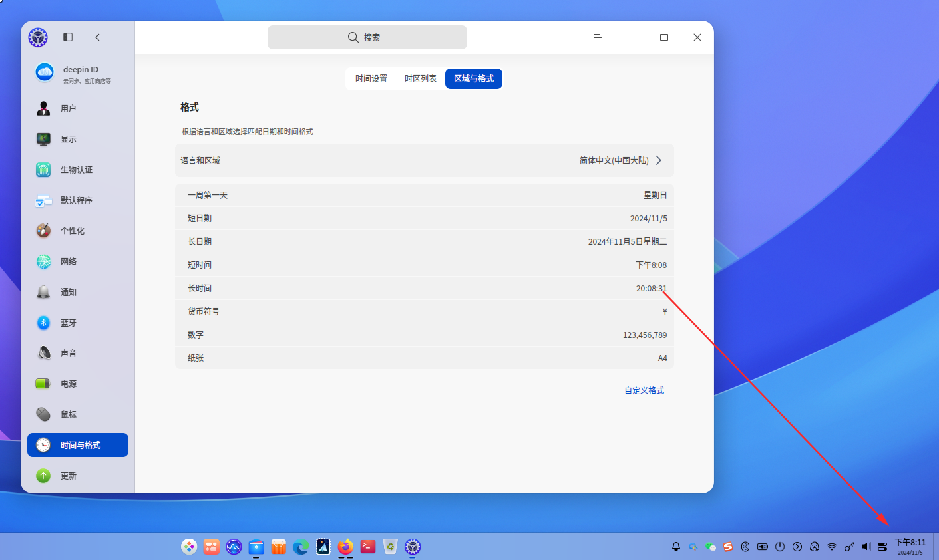The image size is (939, 560).
Task: Click the 短日期 value 2024/11/5
Action: (x=649, y=218)
